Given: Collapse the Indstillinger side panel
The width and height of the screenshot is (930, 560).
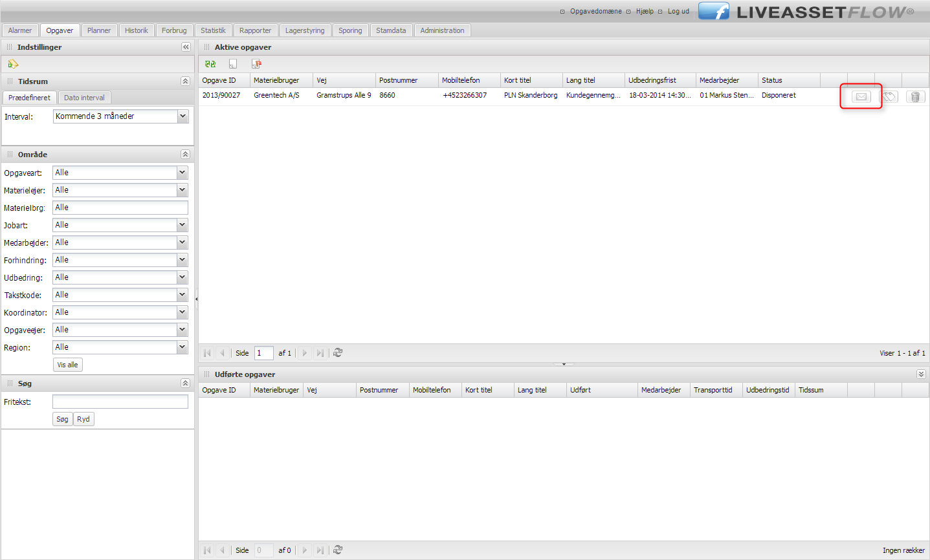Looking at the screenshot, I should pos(186,47).
